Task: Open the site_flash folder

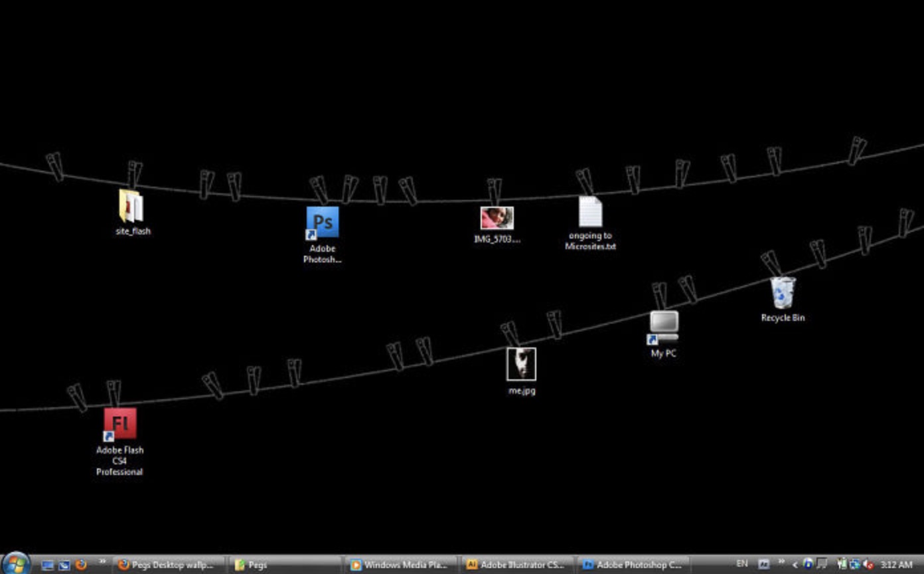Action: (130, 206)
